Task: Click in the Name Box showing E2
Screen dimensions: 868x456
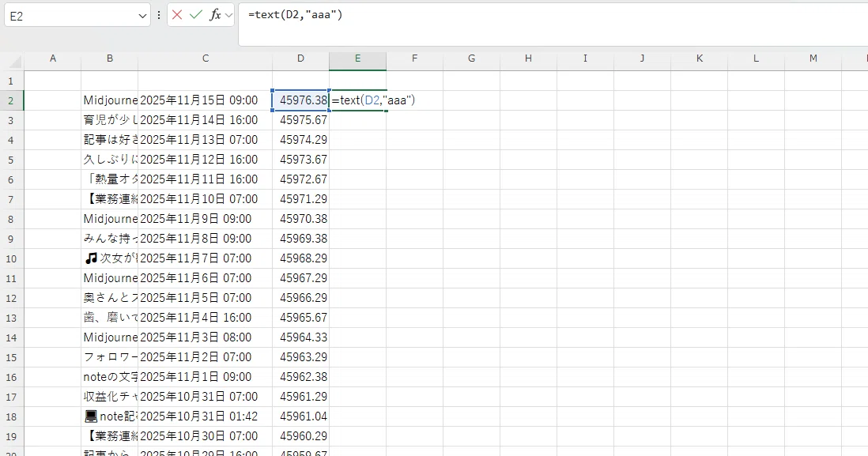Action: (71, 16)
